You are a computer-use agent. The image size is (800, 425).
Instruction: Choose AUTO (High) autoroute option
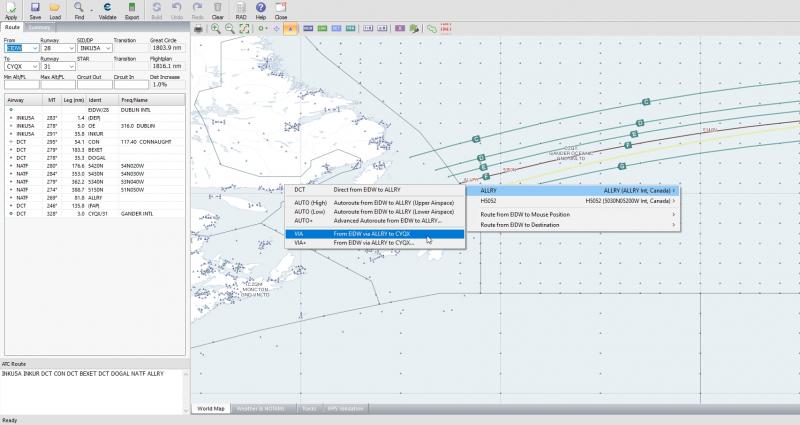(375, 203)
